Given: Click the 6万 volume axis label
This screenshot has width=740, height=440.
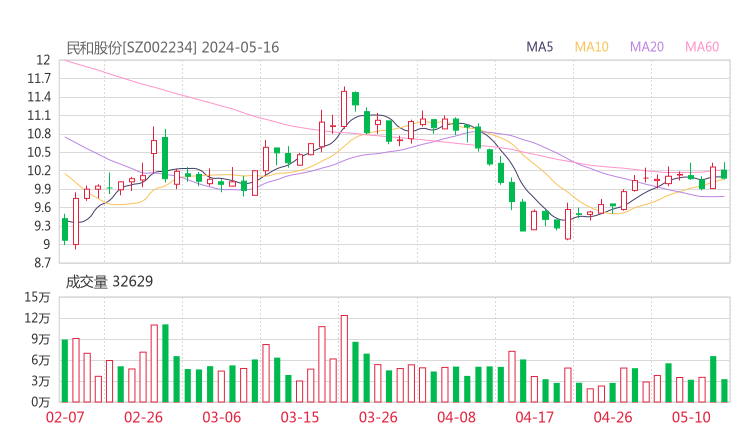Looking at the screenshot, I should (x=41, y=360).
